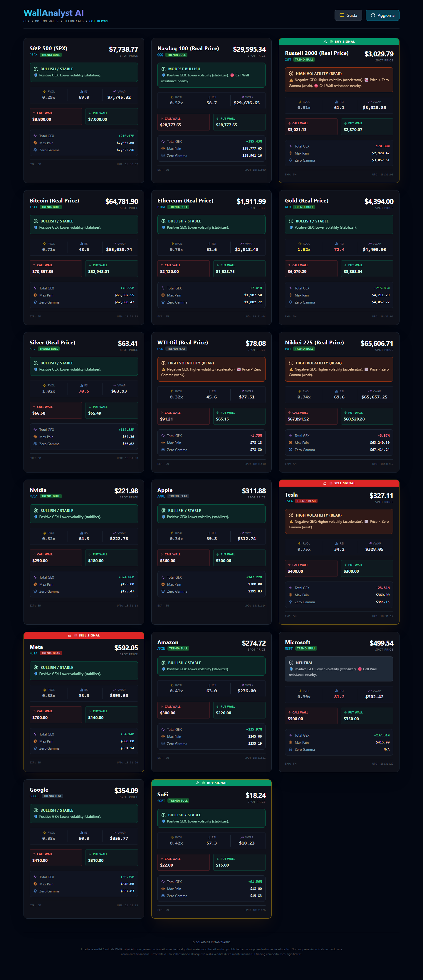The width and height of the screenshot is (423, 980).
Task: Click Amazon Max Pain value $245.00
Action: click(255, 736)
